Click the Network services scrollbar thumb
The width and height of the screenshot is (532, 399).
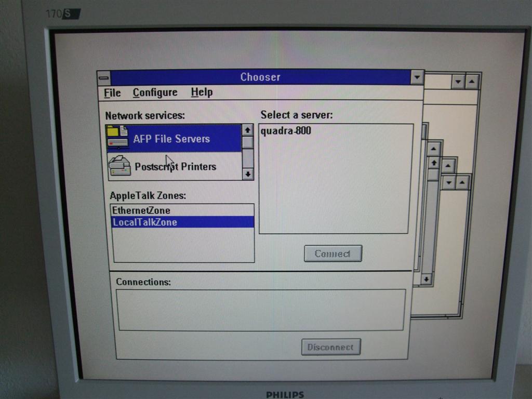(248, 142)
